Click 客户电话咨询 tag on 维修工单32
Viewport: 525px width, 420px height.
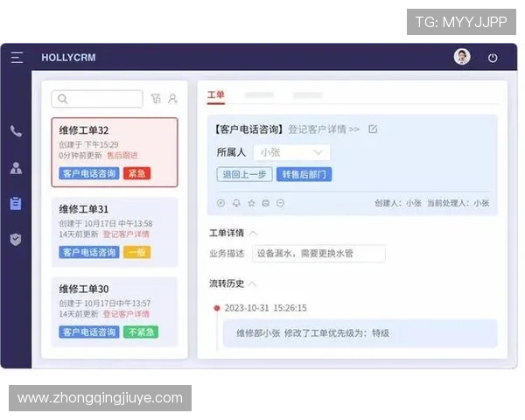tap(89, 173)
